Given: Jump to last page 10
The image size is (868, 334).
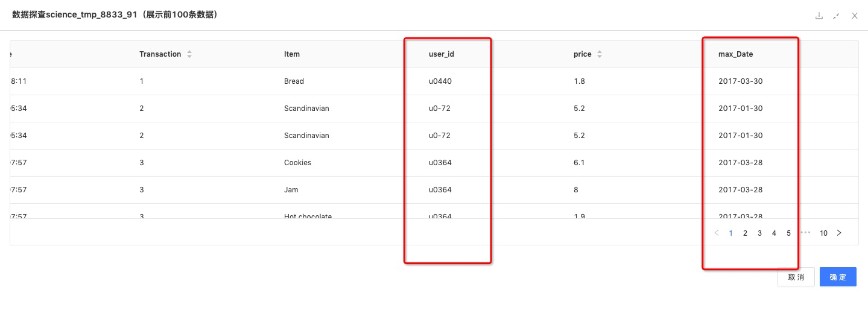Looking at the screenshot, I should [x=823, y=233].
